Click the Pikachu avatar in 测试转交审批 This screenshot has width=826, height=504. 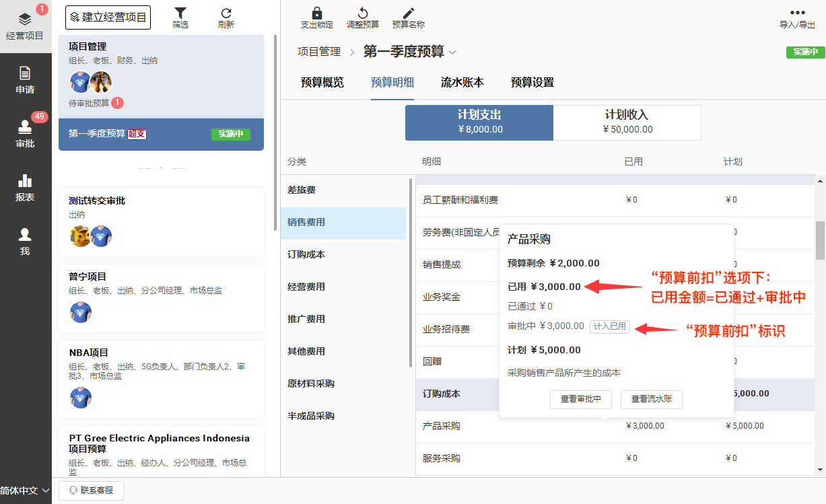pos(81,236)
